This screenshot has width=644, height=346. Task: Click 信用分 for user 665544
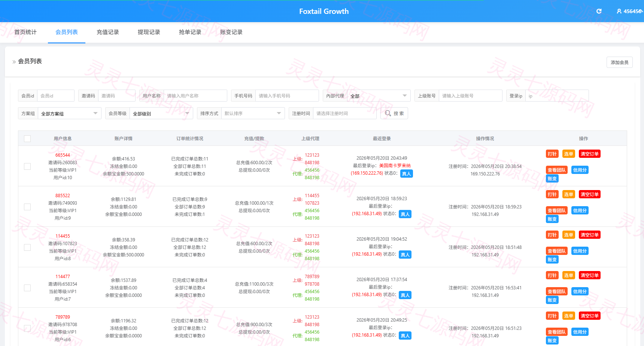580,170
